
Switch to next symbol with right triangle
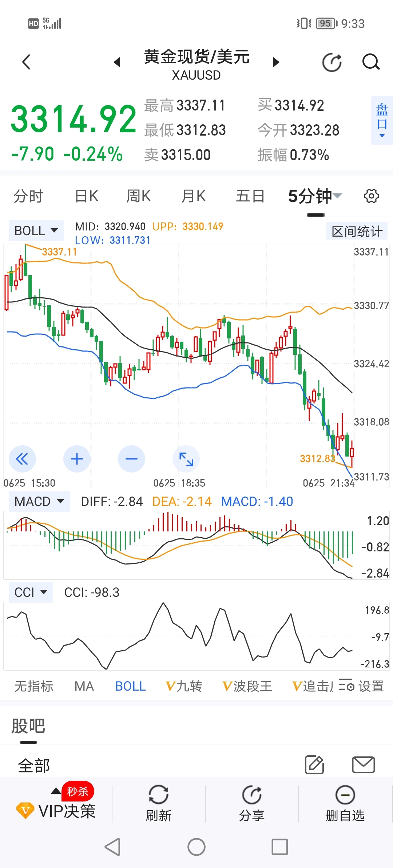click(276, 62)
